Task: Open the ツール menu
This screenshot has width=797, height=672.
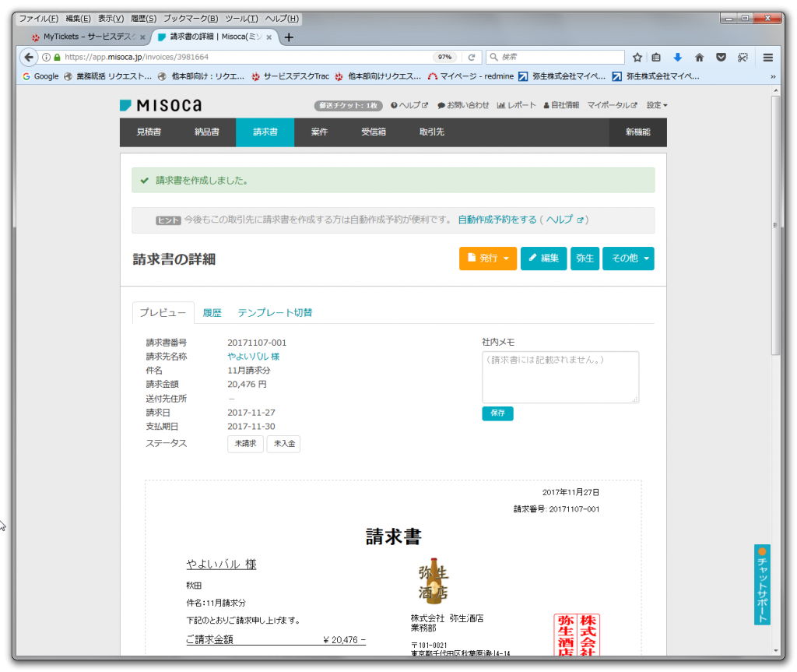Action: 241,19
